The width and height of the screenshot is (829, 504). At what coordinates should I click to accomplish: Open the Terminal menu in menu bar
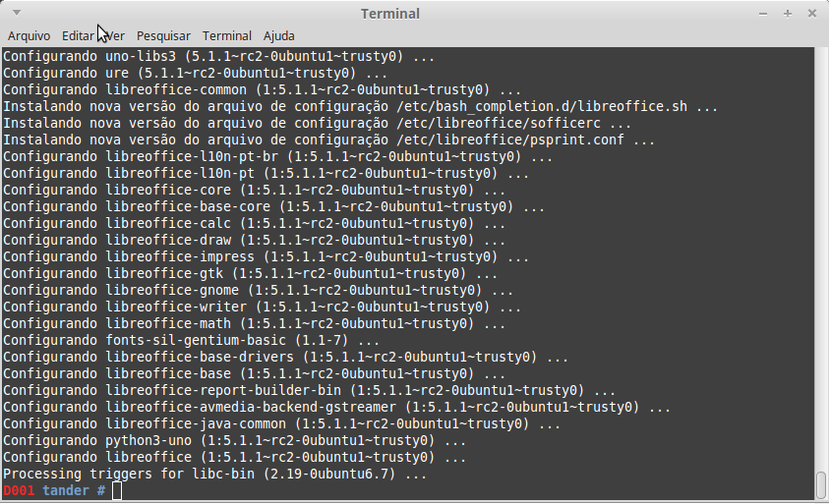point(227,36)
